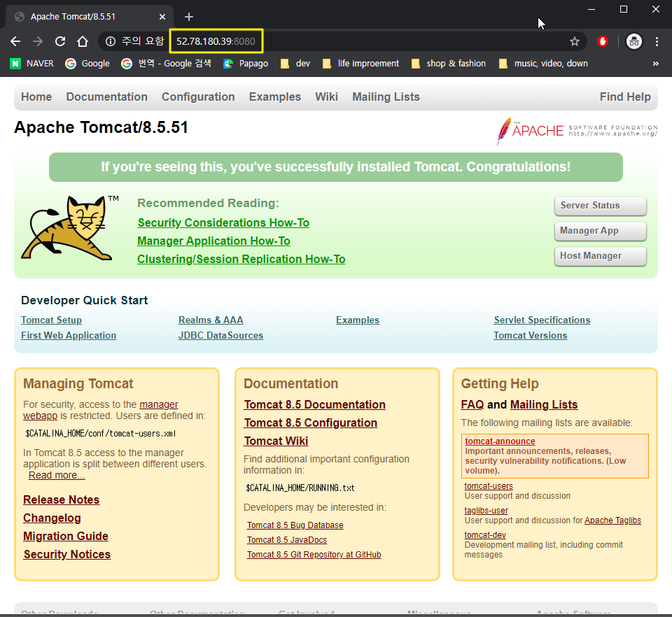Open the Security Notices link
672x617 pixels.
coord(67,555)
